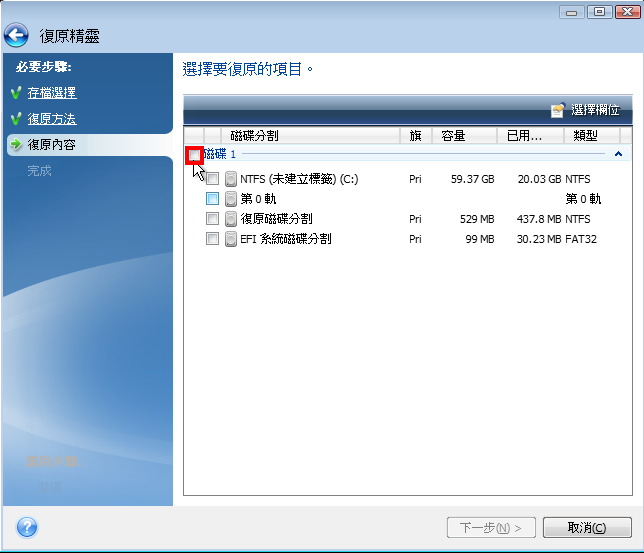Go to 存檔選擇 step
Image resolution: width=644 pixels, height=553 pixels.
click(52, 93)
